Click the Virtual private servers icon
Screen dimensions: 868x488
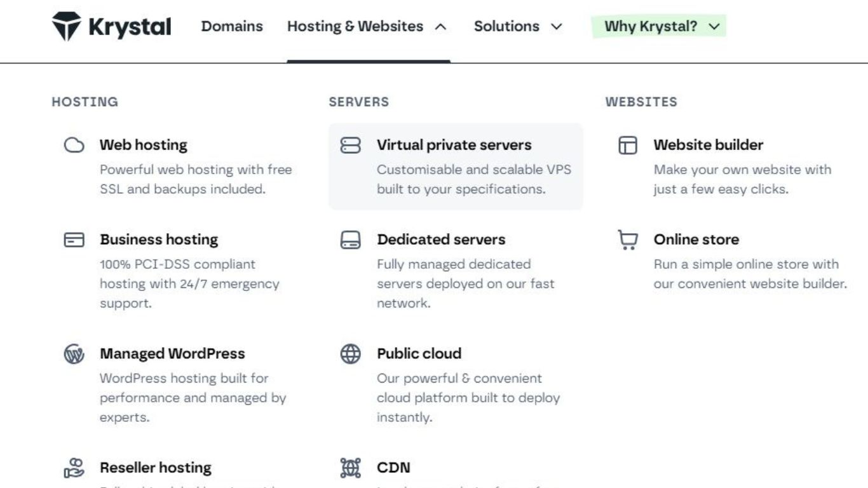click(x=351, y=145)
